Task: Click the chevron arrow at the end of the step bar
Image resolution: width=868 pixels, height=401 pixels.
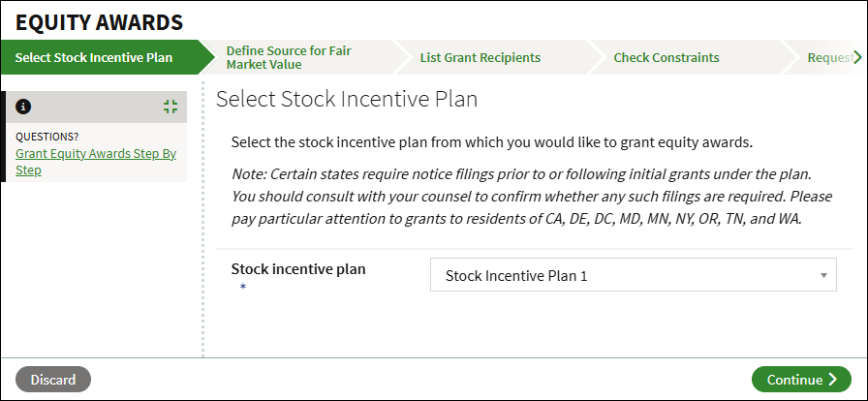Action: (857, 57)
